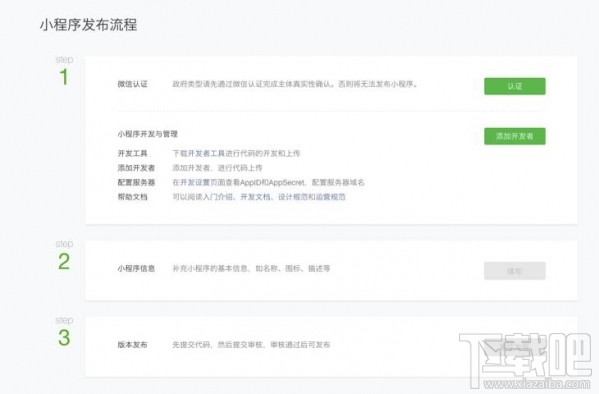Click the 版本发布 label
Viewport: 599px width, 394px height.
(x=132, y=344)
